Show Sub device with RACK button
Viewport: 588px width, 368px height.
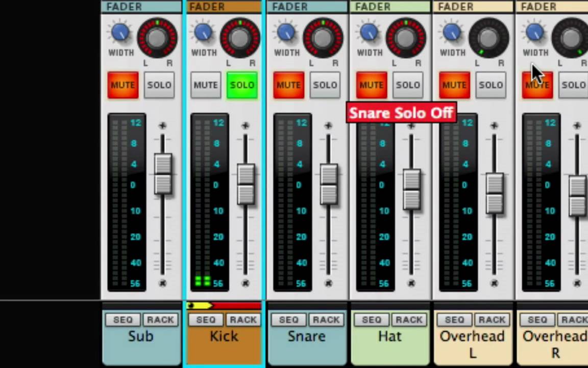tap(160, 320)
